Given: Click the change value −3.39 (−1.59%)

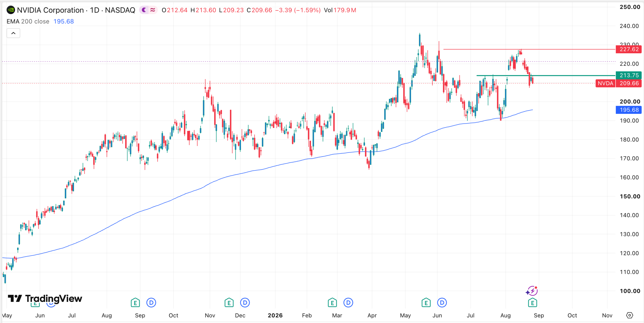Looking at the screenshot, I should coord(298,10).
